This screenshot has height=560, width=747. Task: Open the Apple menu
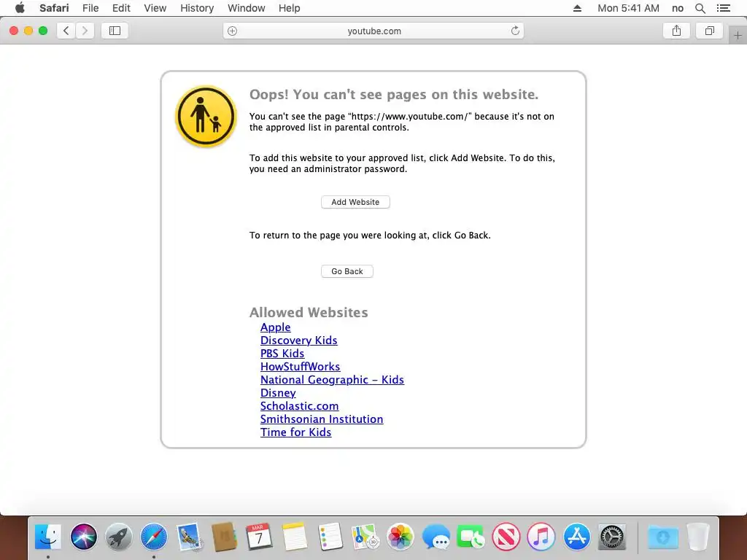click(20, 8)
